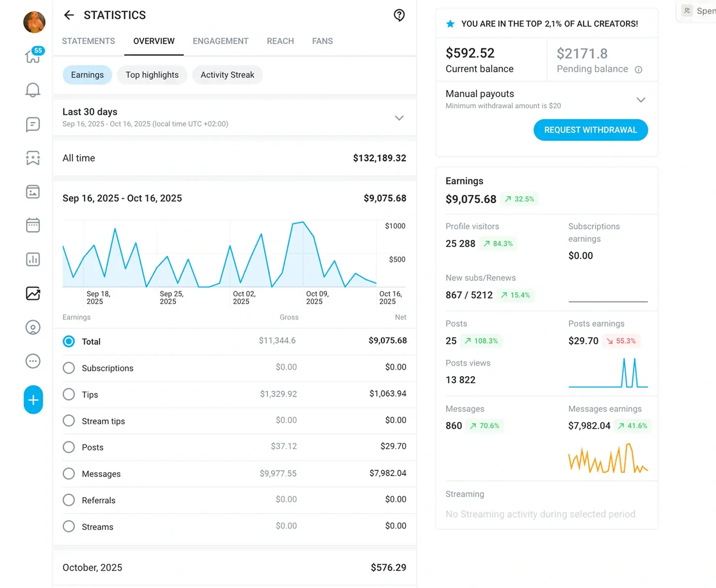Open the notifications bell icon
The width and height of the screenshot is (716, 588).
click(x=33, y=90)
